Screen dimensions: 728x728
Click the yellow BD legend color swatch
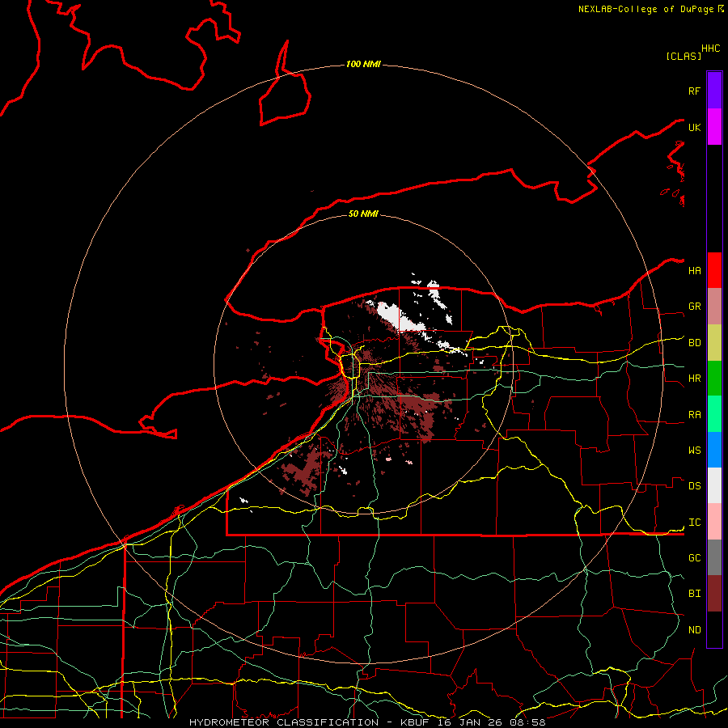714,343
